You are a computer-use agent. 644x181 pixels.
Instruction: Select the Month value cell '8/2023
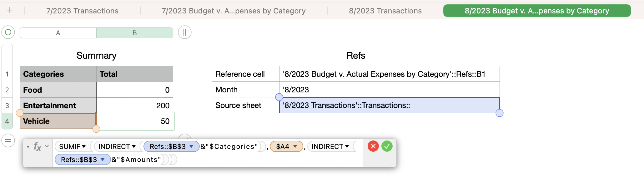(x=389, y=90)
